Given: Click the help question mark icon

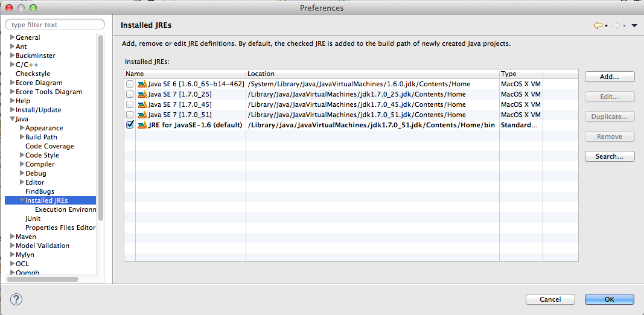Looking at the screenshot, I should tap(16, 299).
